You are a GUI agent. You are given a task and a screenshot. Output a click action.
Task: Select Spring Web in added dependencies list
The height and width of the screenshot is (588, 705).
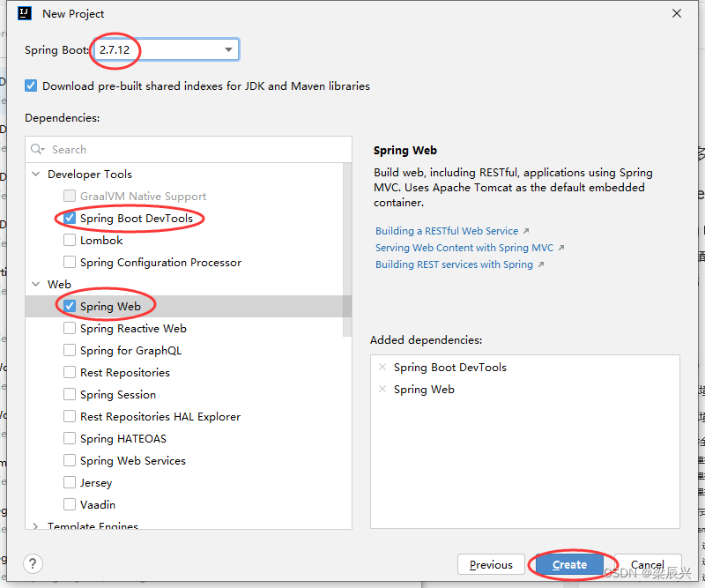[x=424, y=389]
